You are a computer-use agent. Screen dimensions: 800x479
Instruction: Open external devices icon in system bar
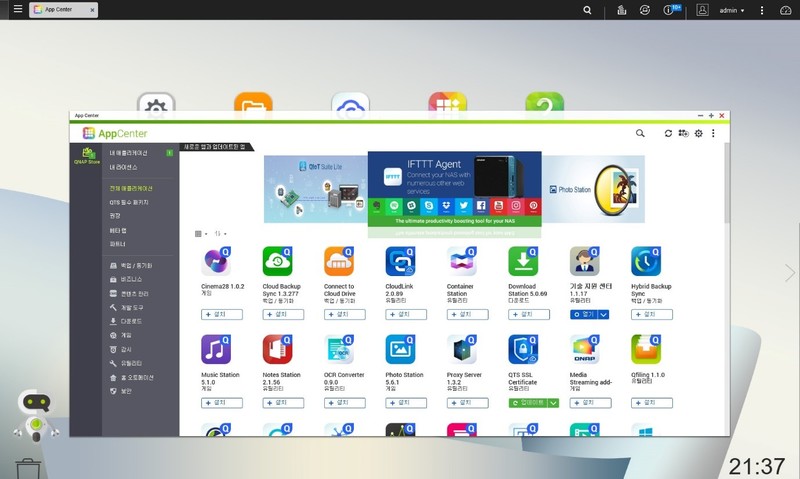[645, 10]
